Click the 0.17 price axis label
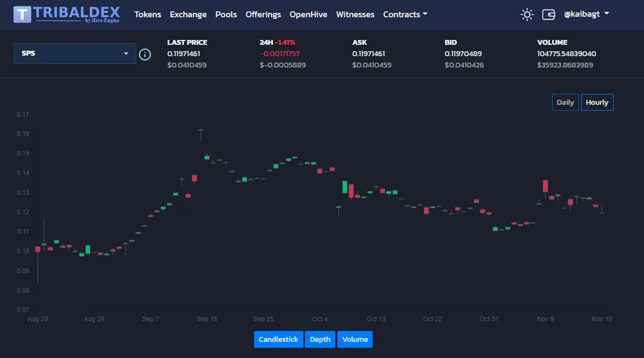 pos(23,114)
